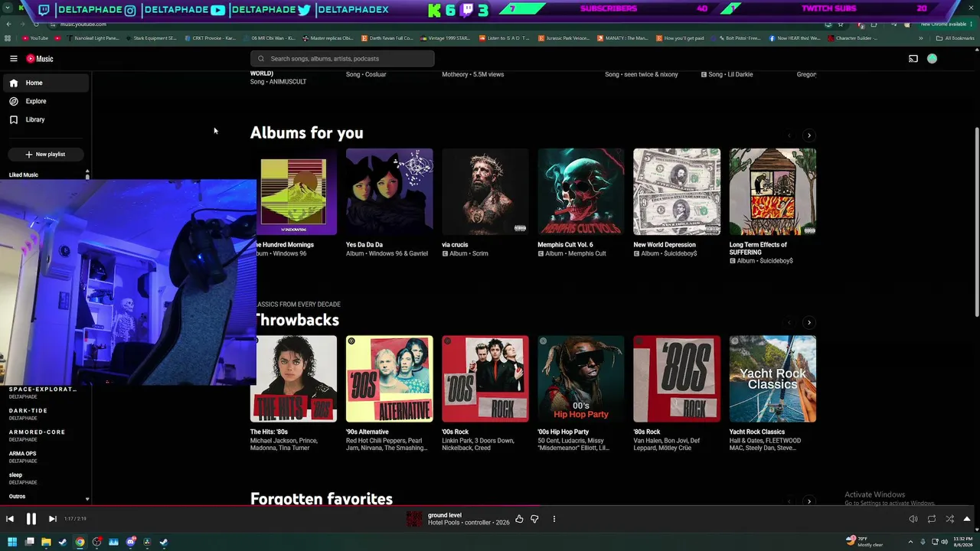Mute the player volume
980x551 pixels.
click(x=913, y=519)
